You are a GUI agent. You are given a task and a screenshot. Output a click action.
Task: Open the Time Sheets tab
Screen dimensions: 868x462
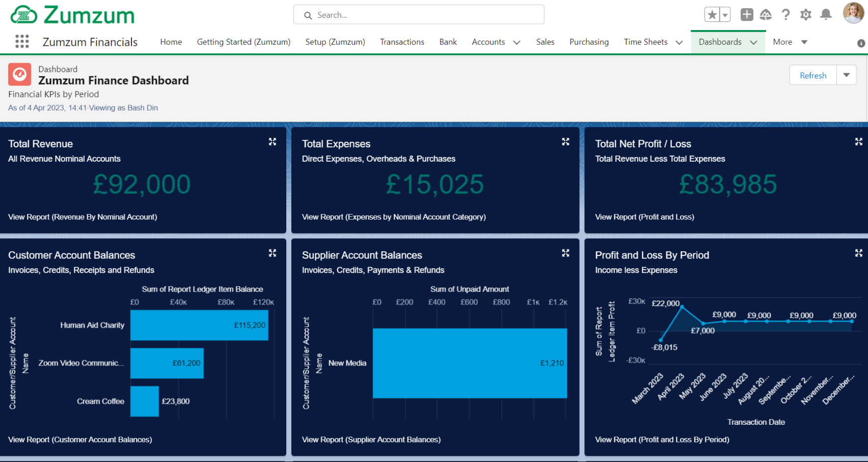[645, 42]
